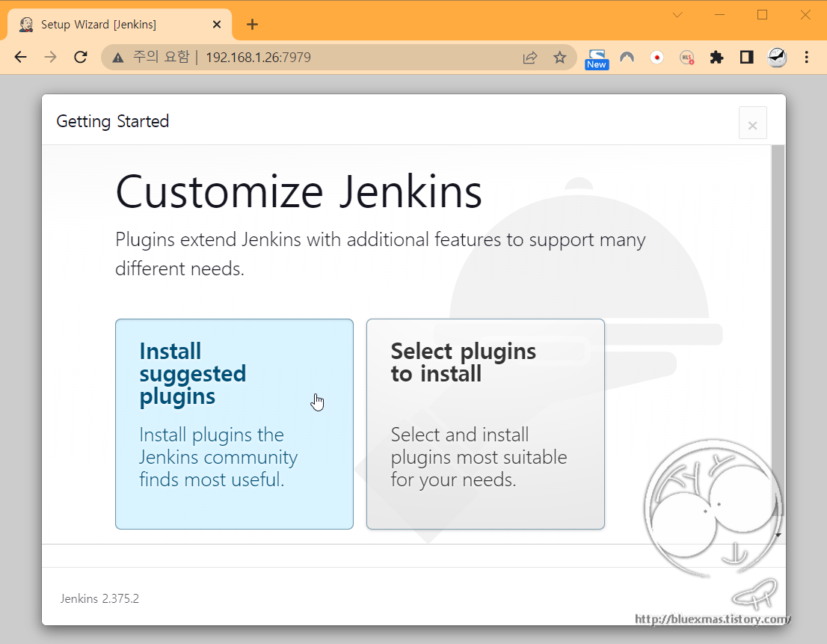Open the tab search chevron
The image size is (827, 644).
[x=677, y=15]
